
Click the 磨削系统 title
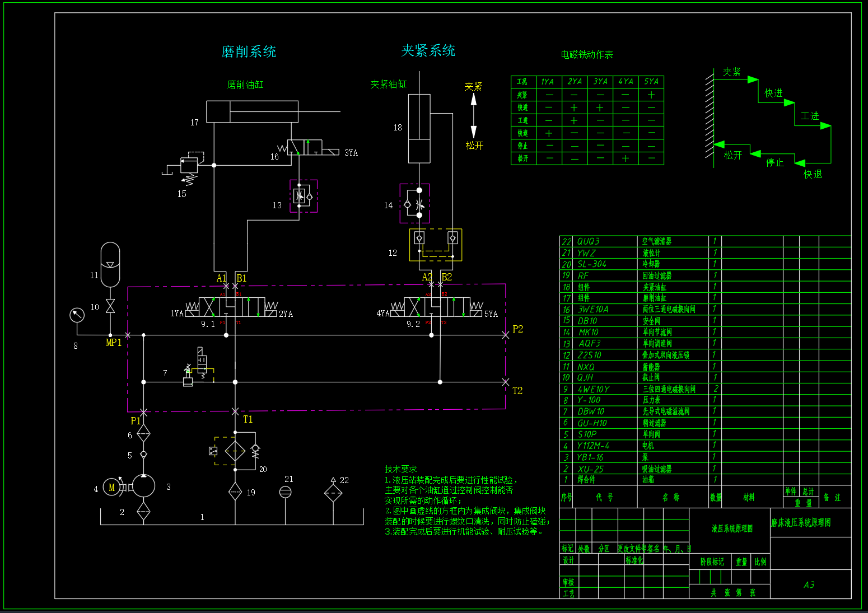pos(249,52)
